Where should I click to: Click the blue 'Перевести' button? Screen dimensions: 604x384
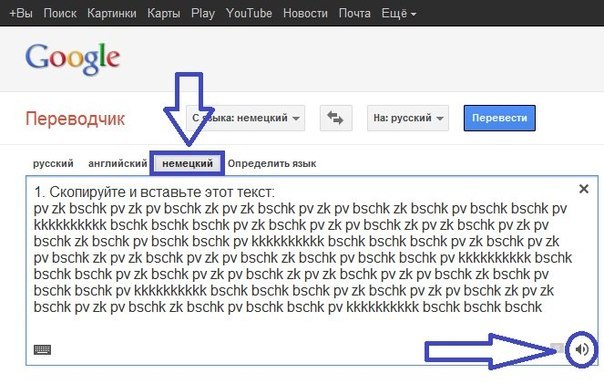pos(500,118)
